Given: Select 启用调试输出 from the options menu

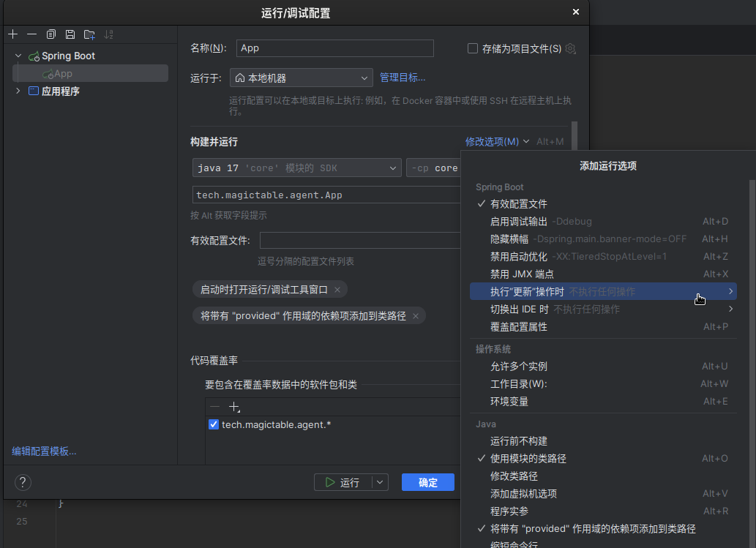Looking at the screenshot, I should 518,222.
